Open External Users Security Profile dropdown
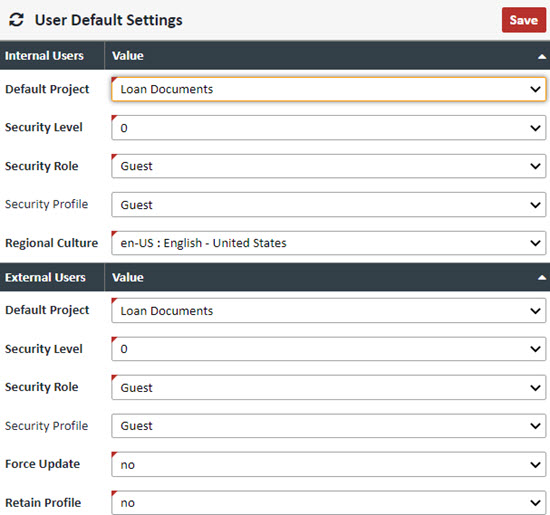Image resolution: width=550 pixels, height=515 pixels. pyautogui.click(x=328, y=426)
